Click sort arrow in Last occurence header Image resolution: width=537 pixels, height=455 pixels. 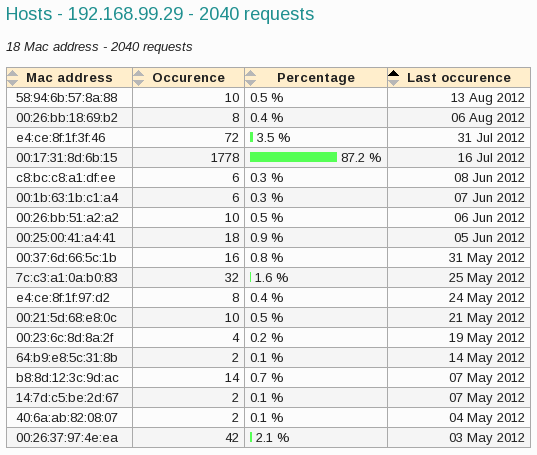394,78
